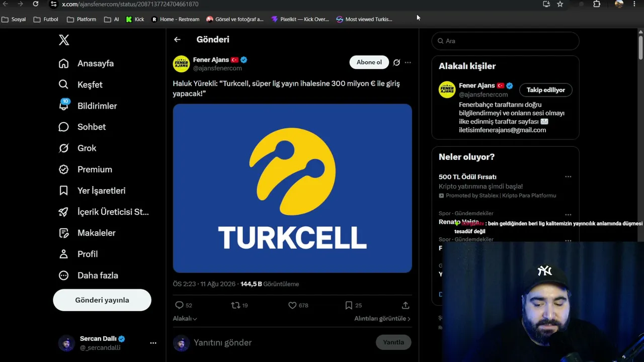Click the share icon under the post

[x=406, y=305]
